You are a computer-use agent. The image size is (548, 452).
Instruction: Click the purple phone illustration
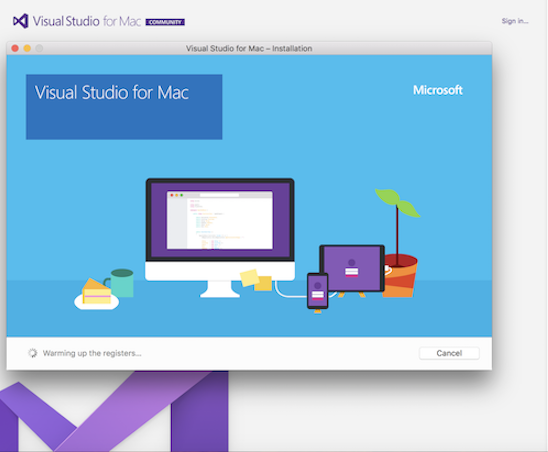317,291
